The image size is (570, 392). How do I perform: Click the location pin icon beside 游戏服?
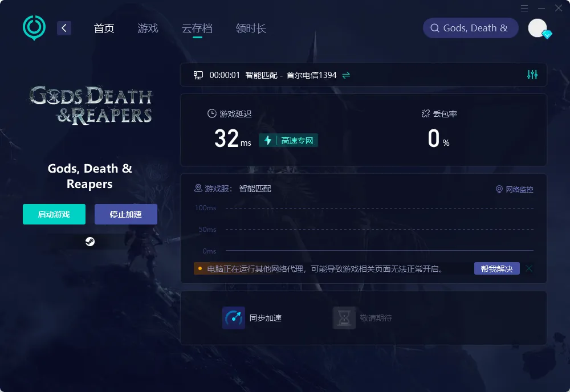point(198,188)
